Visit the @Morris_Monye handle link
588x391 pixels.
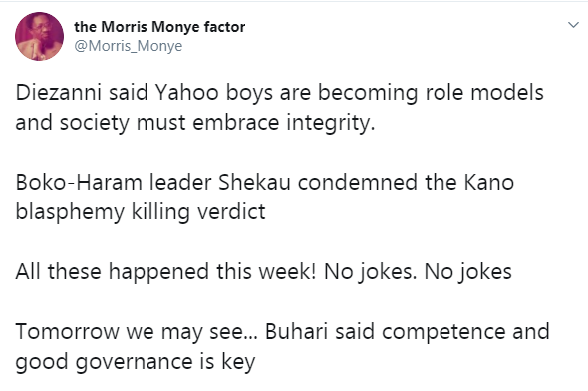click(129, 46)
